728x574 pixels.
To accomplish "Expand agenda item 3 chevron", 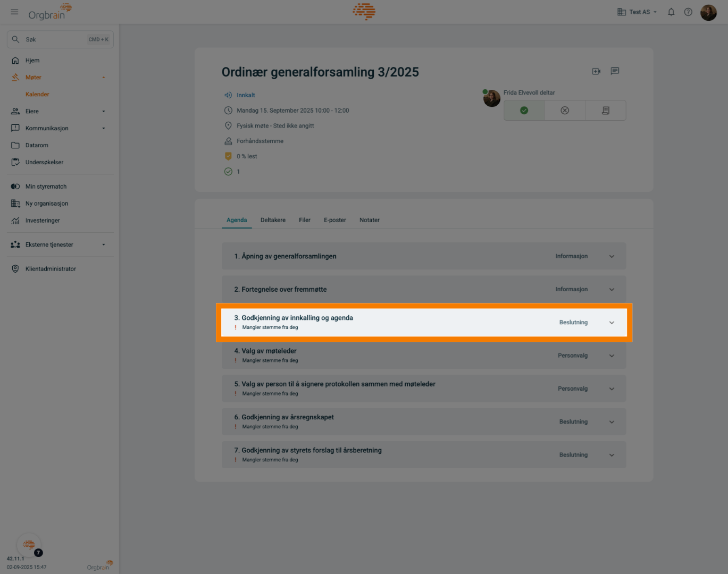I will coord(612,323).
